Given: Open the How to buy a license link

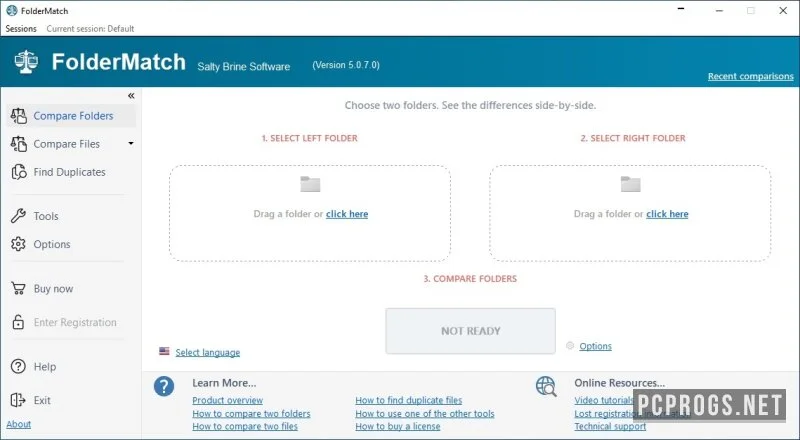Looking at the screenshot, I should (x=398, y=426).
